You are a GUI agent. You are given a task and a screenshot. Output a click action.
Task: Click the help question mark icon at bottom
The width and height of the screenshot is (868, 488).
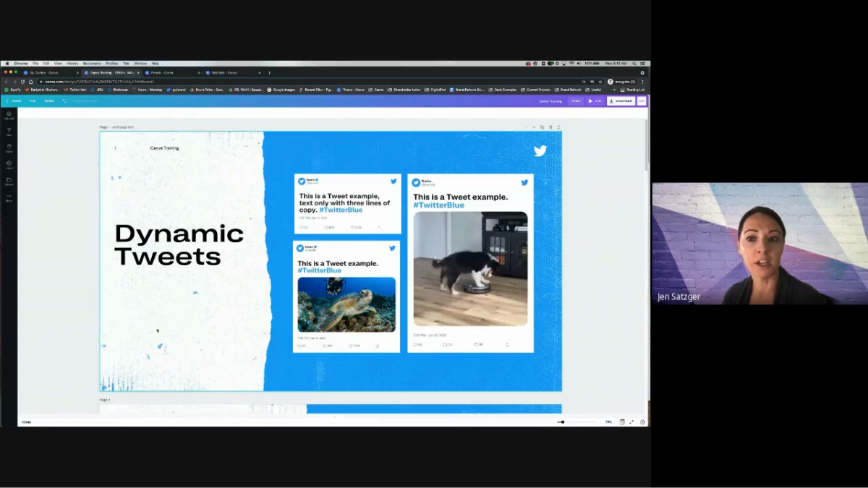642,421
